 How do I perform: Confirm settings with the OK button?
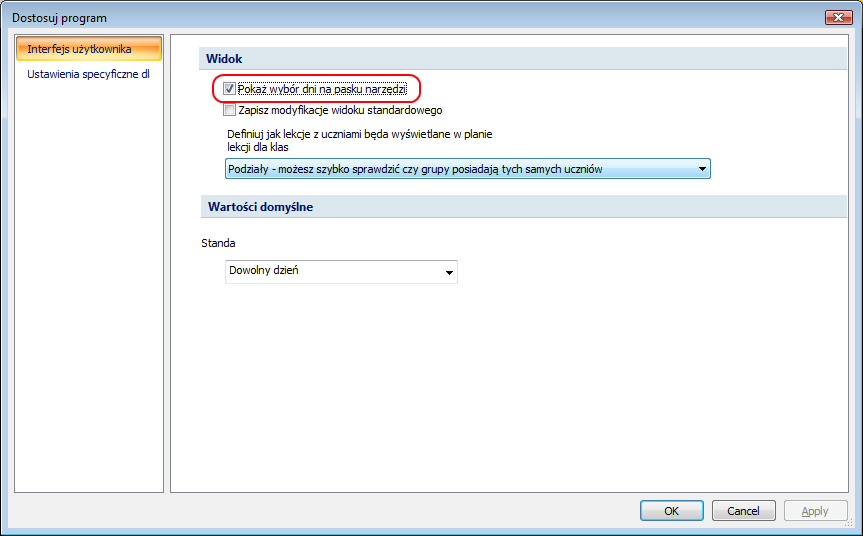click(671, 511)
